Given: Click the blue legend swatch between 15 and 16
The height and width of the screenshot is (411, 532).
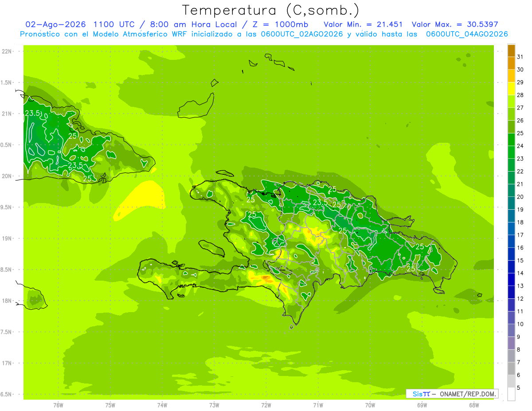Looking at the screenshot, I should pos(511,254).
